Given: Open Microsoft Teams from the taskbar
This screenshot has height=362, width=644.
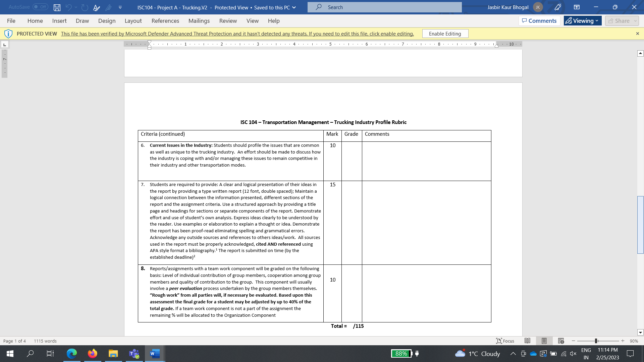Looking at the screenshot, I should [134, 354].
